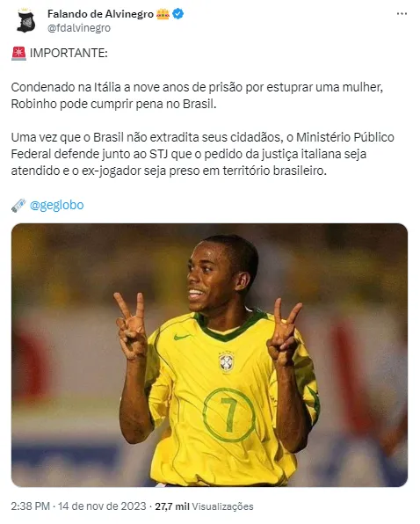Open the @fdalvinegro handle
Viewport: 420px width, 524px height.
click(79, 28)
